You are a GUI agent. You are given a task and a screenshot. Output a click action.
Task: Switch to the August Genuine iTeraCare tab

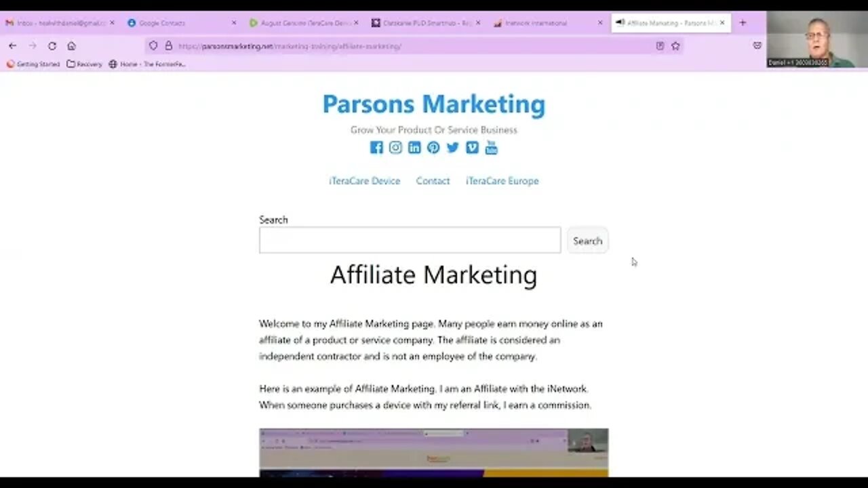(302, 23)
